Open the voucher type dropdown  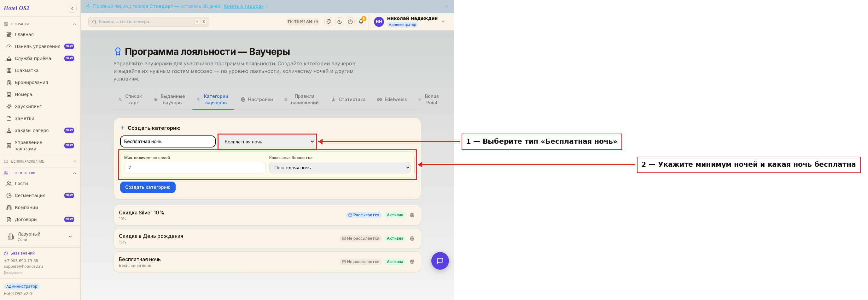268,142
